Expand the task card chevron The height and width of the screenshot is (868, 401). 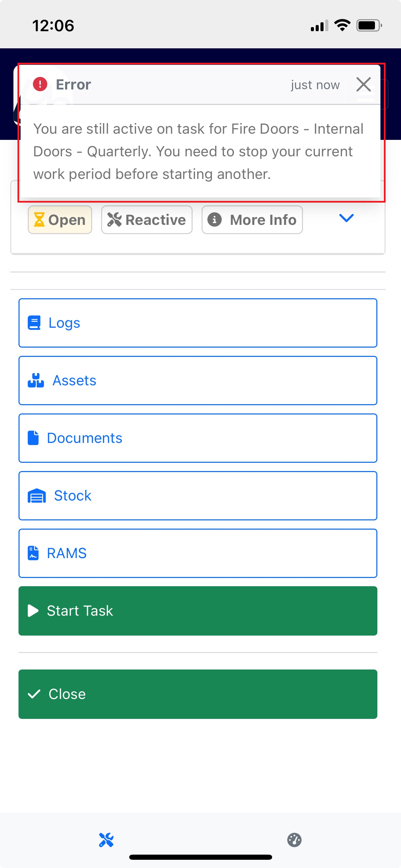click(346, 218)
